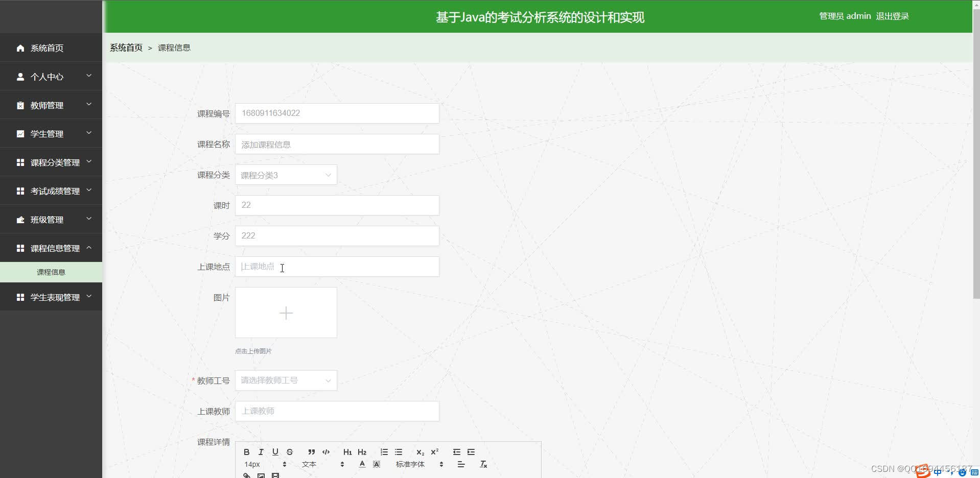
Task: Open the 考试成绩管理 sidebar menu
Action: tap(51, 191)
